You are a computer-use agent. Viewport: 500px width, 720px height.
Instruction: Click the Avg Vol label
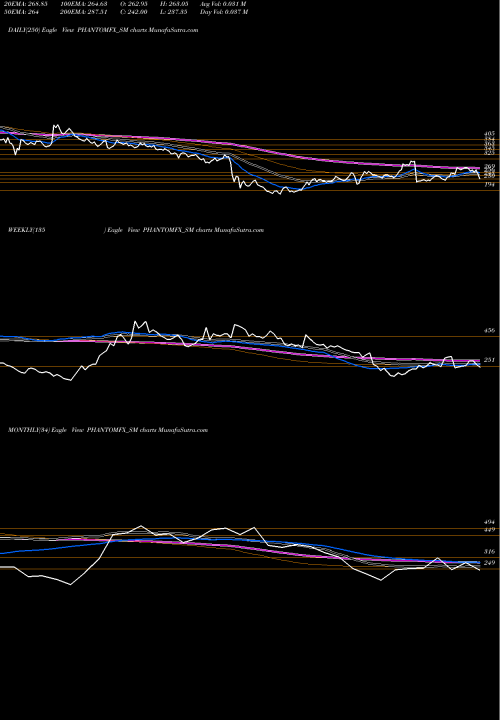pyautogui.click(x=223, y=4)
